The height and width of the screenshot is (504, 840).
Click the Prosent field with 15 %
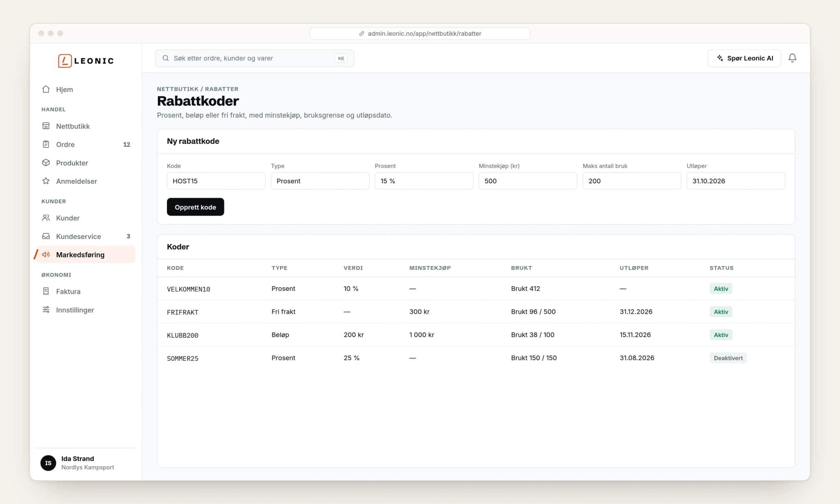pyautogui.click(x=424, y=181)
